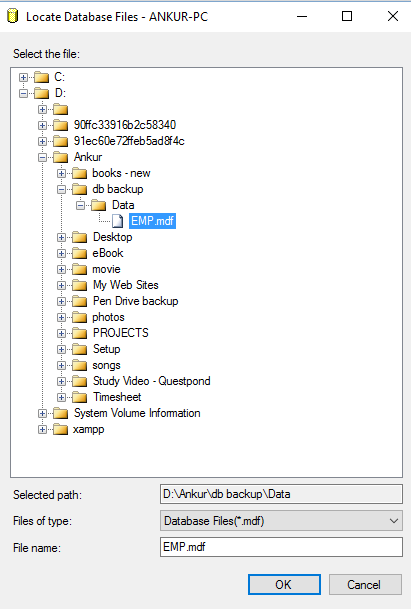Click the database cylinder icon in title bar
The image size is (411, 609).
[13, 17]
